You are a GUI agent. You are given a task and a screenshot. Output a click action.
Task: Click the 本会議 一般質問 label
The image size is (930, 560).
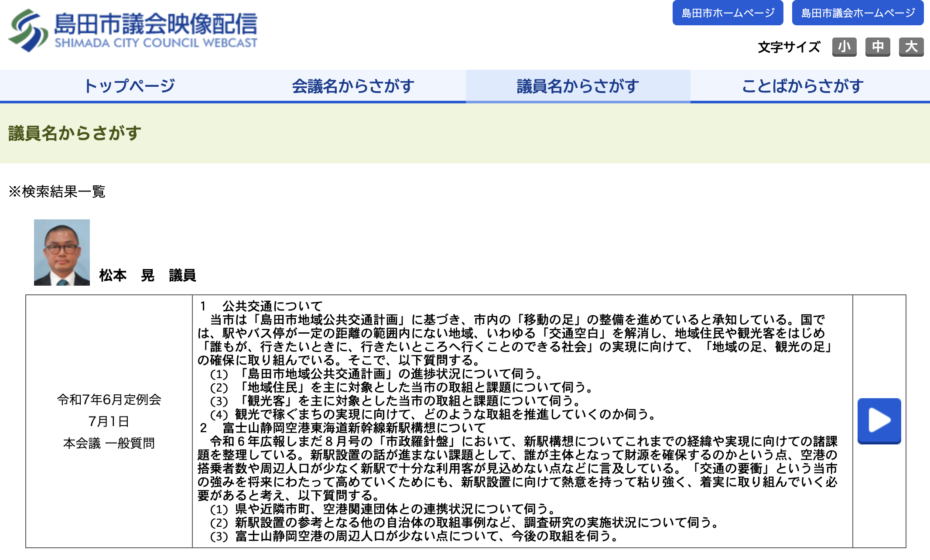click(109, 443)
